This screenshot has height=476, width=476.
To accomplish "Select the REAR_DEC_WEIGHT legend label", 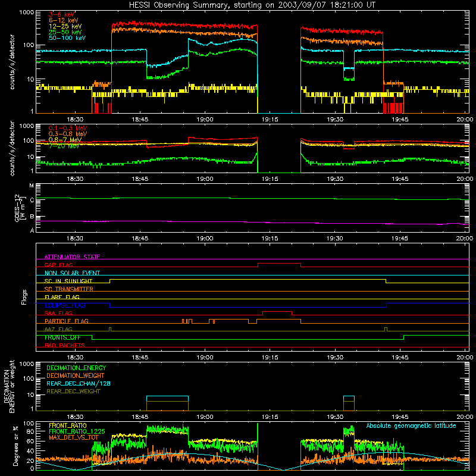I will [x=73, y=392].
